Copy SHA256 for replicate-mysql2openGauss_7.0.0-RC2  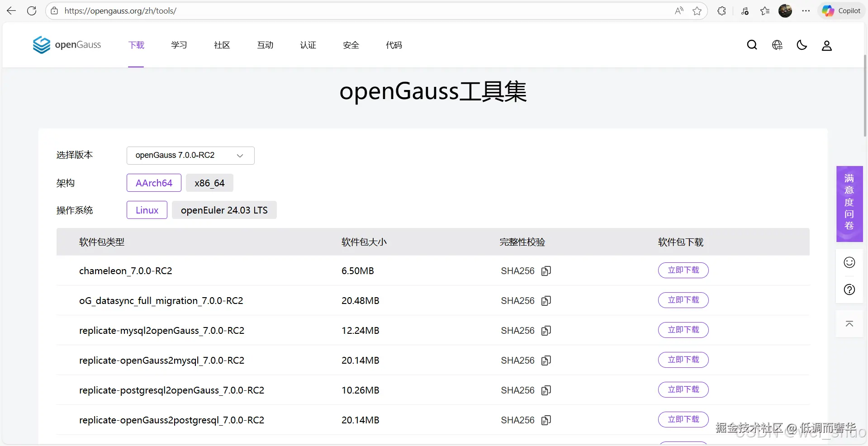pos(546,331)
